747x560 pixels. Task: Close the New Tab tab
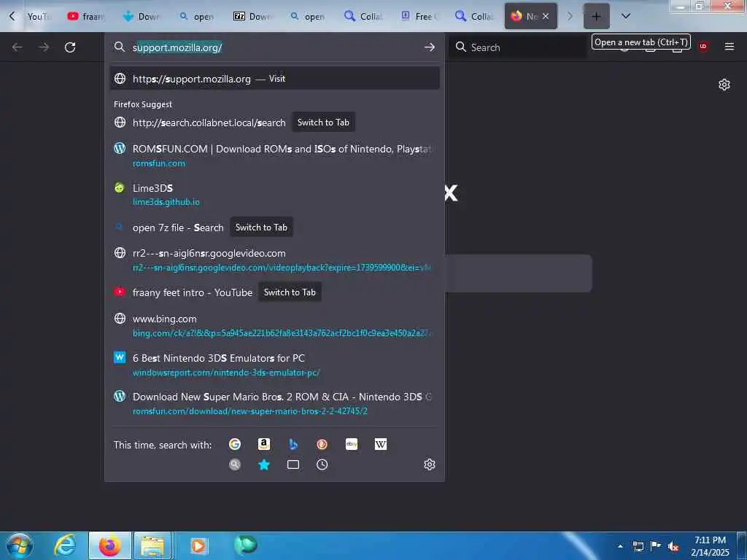click(546, 16)
